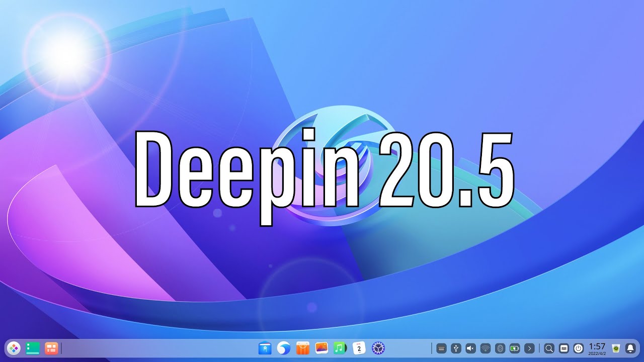Open the Trash
Screen dimensions: 644x362
point(615,348)
